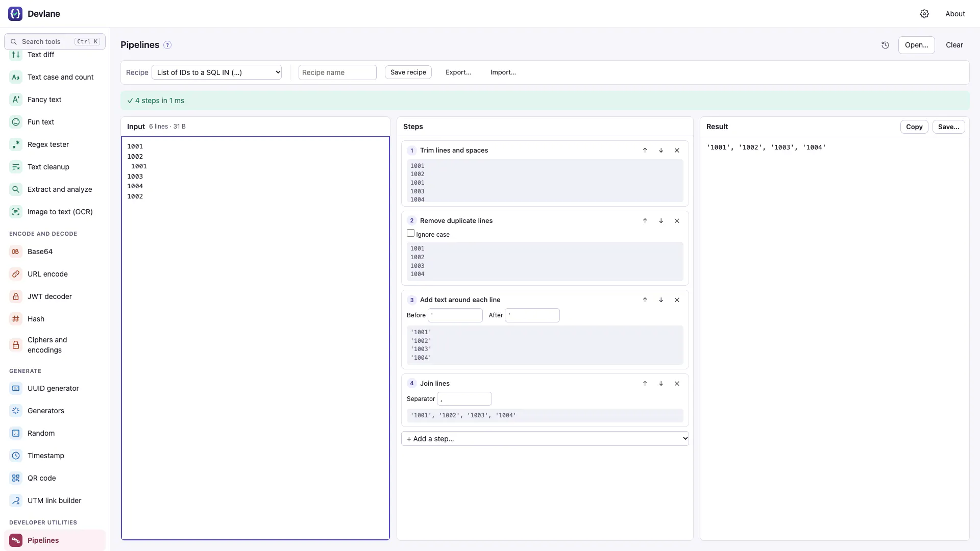
Task: Move Join lines step up
Action: click(x=645, y=384)
